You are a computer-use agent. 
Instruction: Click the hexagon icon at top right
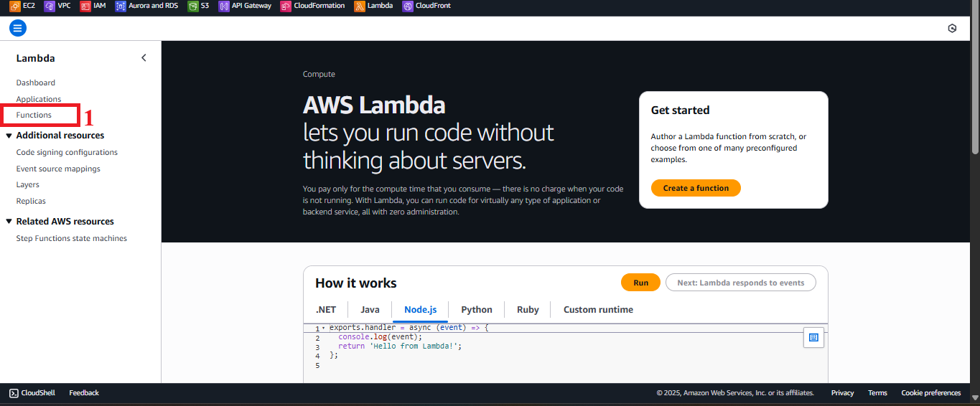tap(952, 29)
